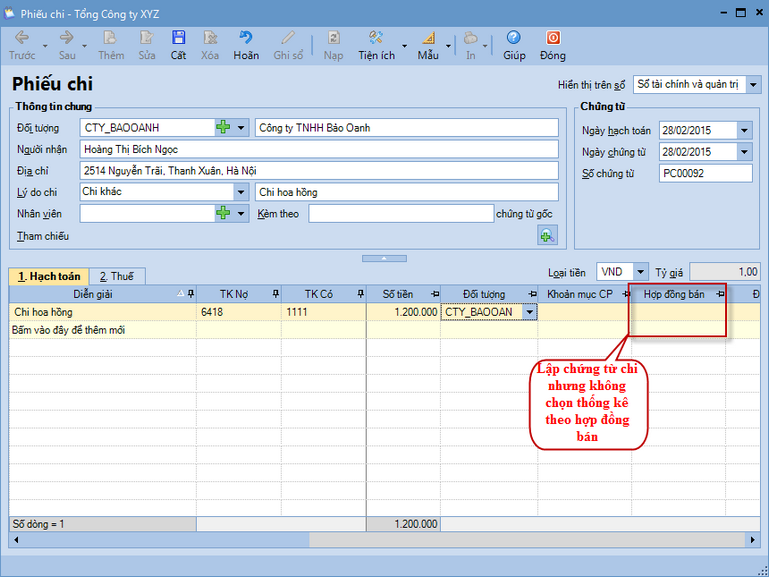Open CTY_BAOOAN grid cell dropdown
Screen dimensions: 769x577
tap(530, 312)
